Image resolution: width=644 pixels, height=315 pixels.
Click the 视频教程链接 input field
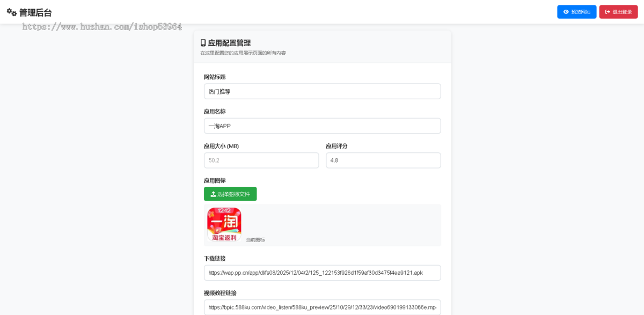[x=322, y=306]
